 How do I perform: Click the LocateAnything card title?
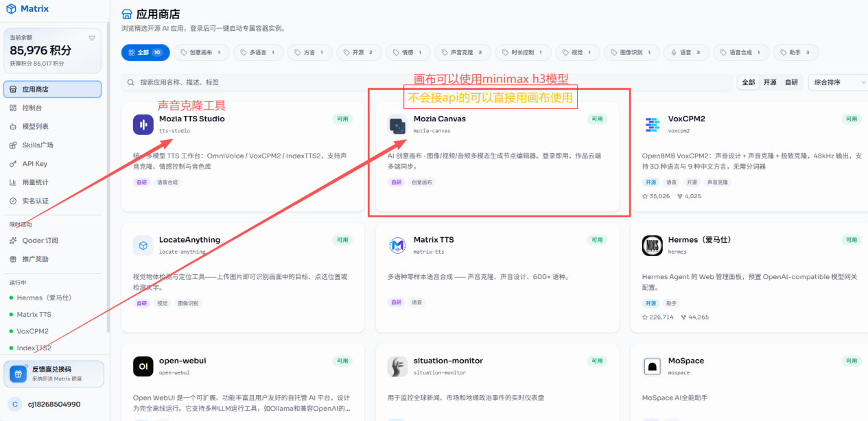click(189, 240)
